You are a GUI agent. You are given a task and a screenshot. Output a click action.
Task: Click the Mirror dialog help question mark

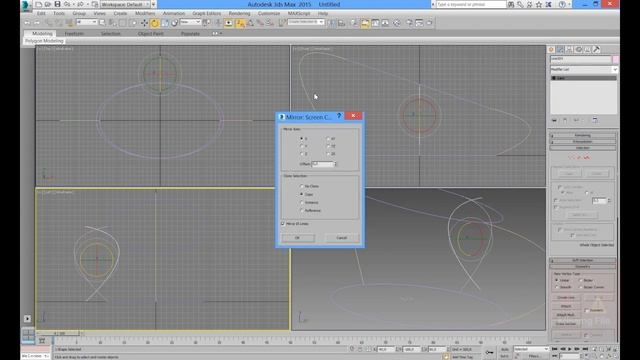339,116
